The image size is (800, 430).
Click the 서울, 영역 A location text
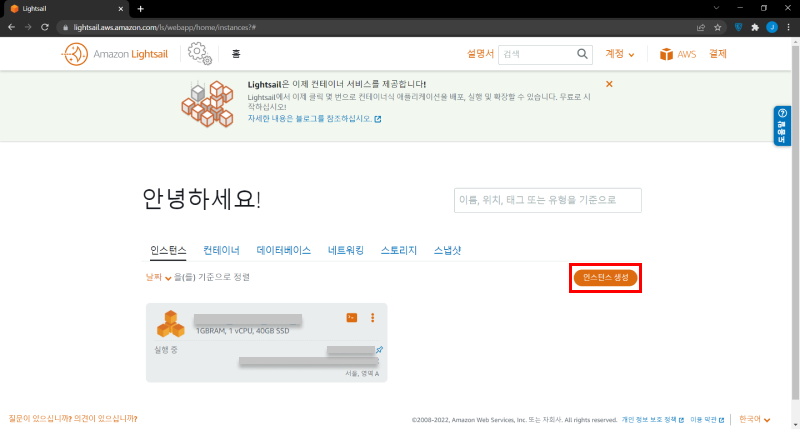tap(362, 373)
